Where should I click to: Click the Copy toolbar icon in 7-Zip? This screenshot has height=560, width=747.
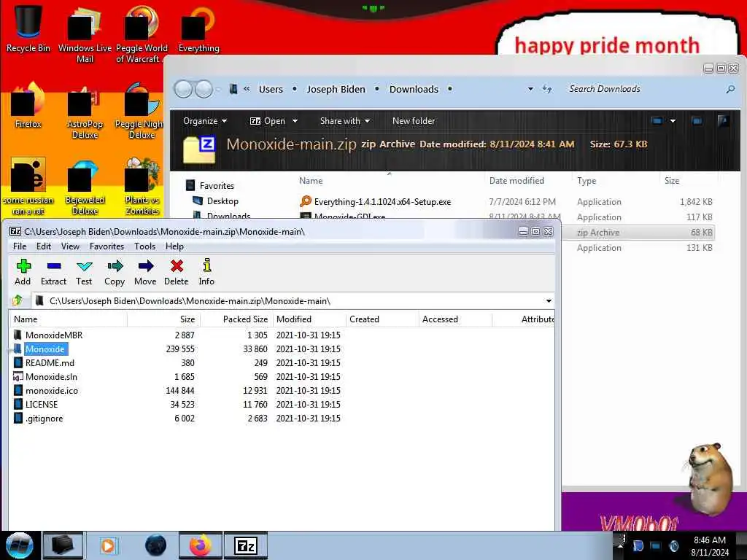(115, 272)
